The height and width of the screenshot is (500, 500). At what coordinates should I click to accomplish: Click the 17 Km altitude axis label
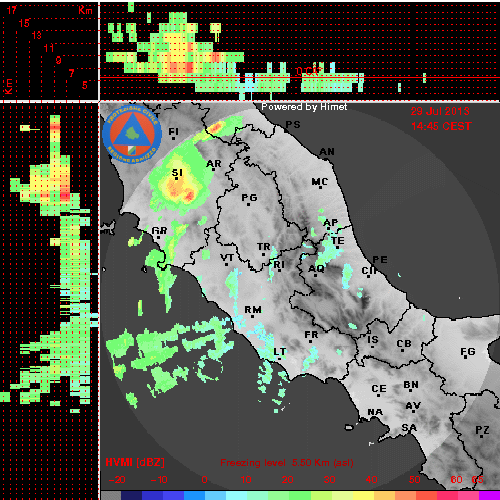[x=11, y=10]
